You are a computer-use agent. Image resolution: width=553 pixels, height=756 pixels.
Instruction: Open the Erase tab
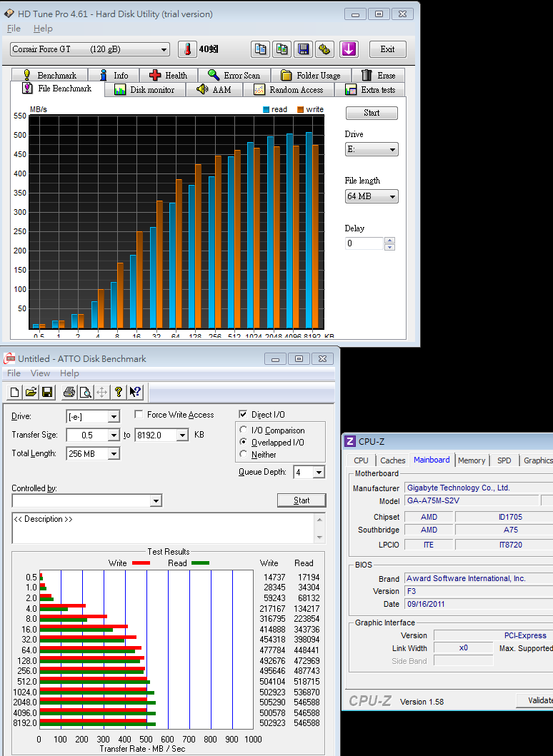tap(379, 75)
